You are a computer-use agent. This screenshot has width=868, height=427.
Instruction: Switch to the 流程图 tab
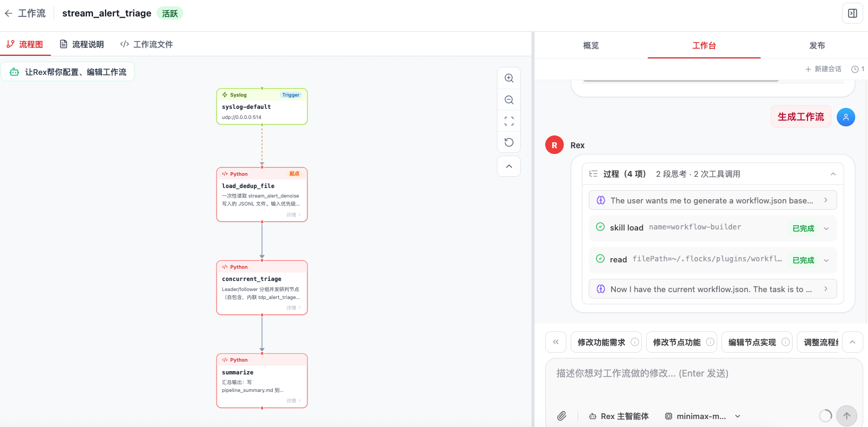click(25, 44)
